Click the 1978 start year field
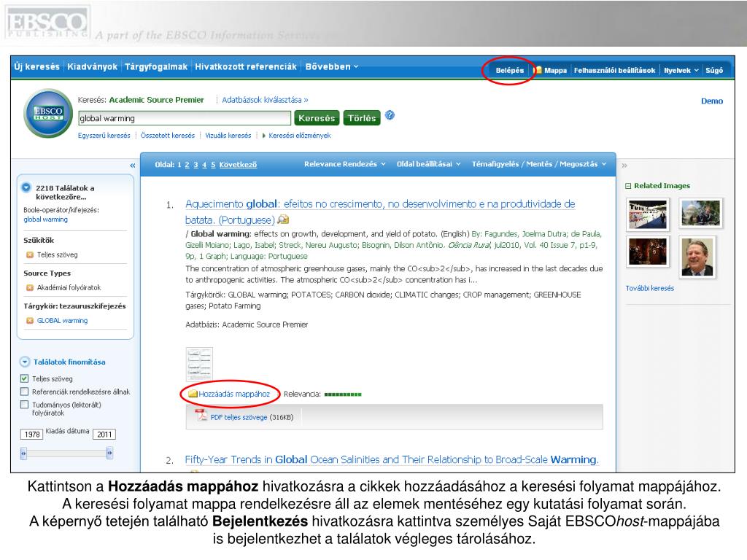Screen dimensions: 747x560 (32, 435)
